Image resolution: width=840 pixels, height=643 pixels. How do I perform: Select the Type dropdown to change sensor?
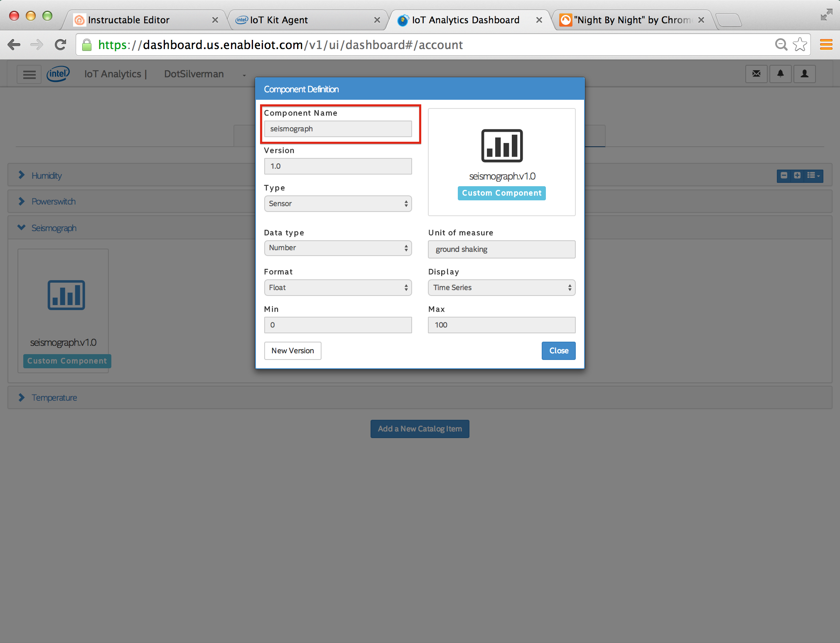[338, 203]
